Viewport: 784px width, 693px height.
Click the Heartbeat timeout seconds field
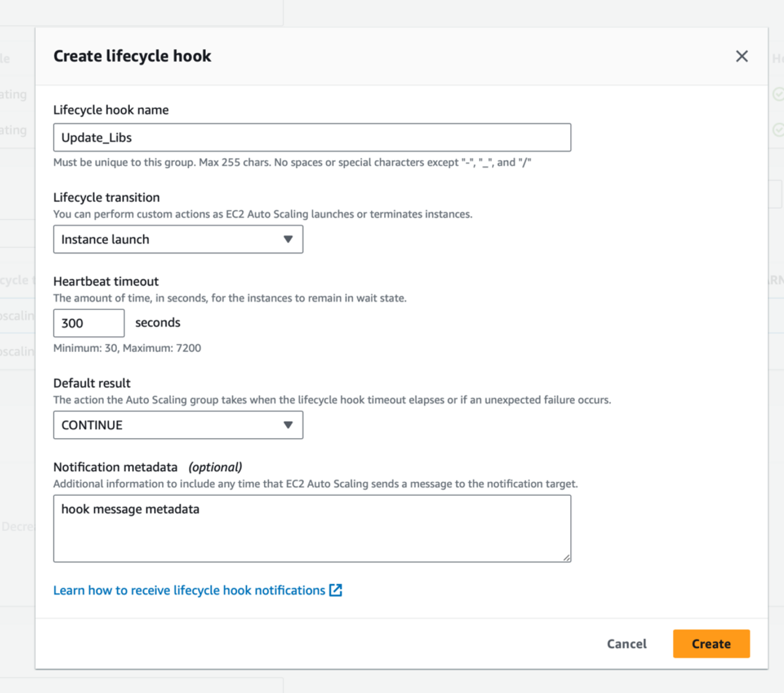(89, 323)
